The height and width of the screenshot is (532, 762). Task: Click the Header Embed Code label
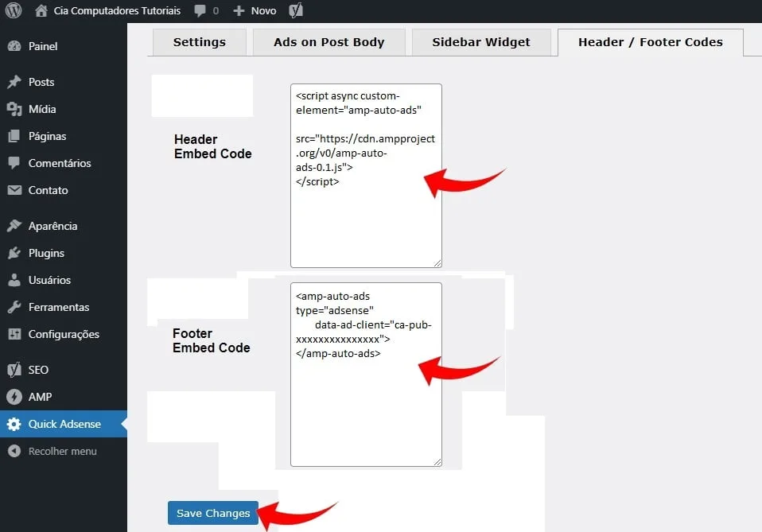(x=213, y=146)
